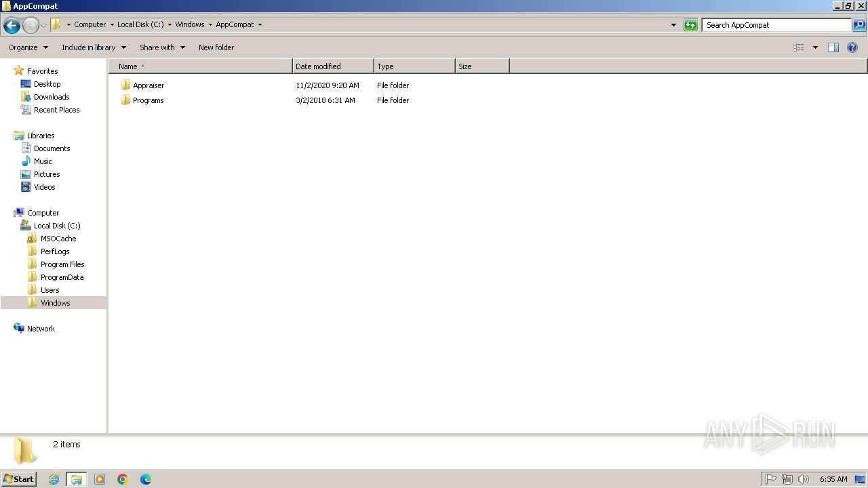Open Favorites in the navigation pane
The image size is (868, 488).
tap(42, 71)
